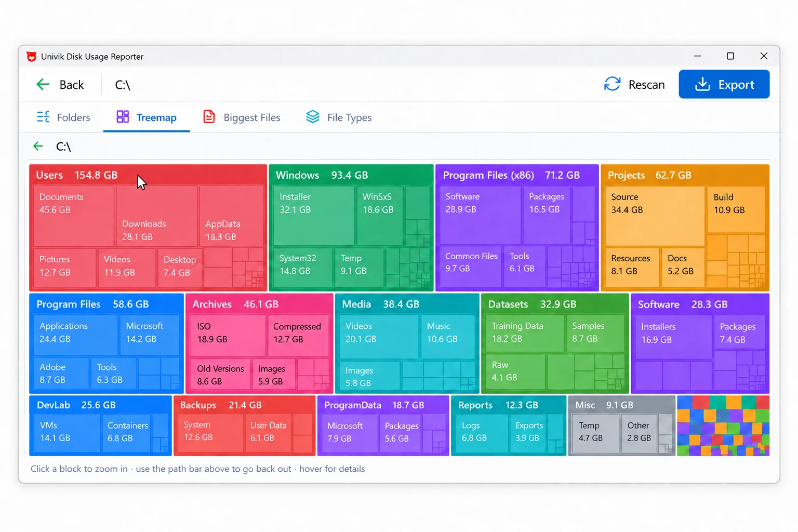
Task: Click the Training Data 18.2 GB block
Action: click(525, 334)
